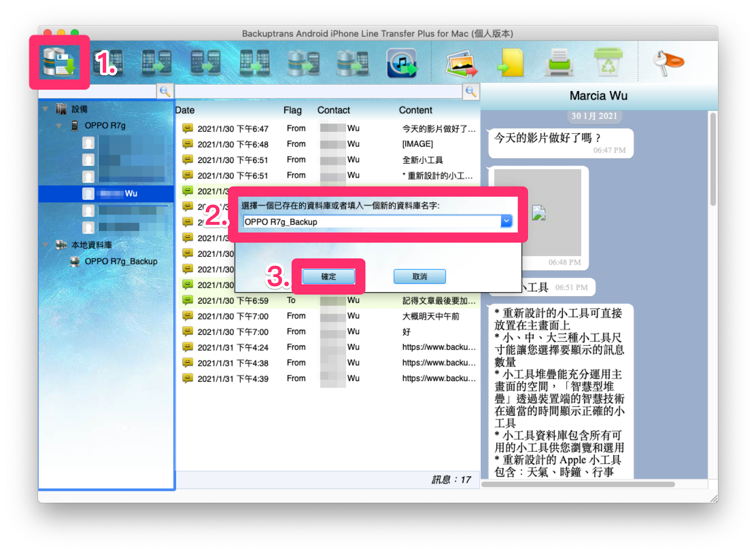Sort by the Date column header

tap(185, 110)
